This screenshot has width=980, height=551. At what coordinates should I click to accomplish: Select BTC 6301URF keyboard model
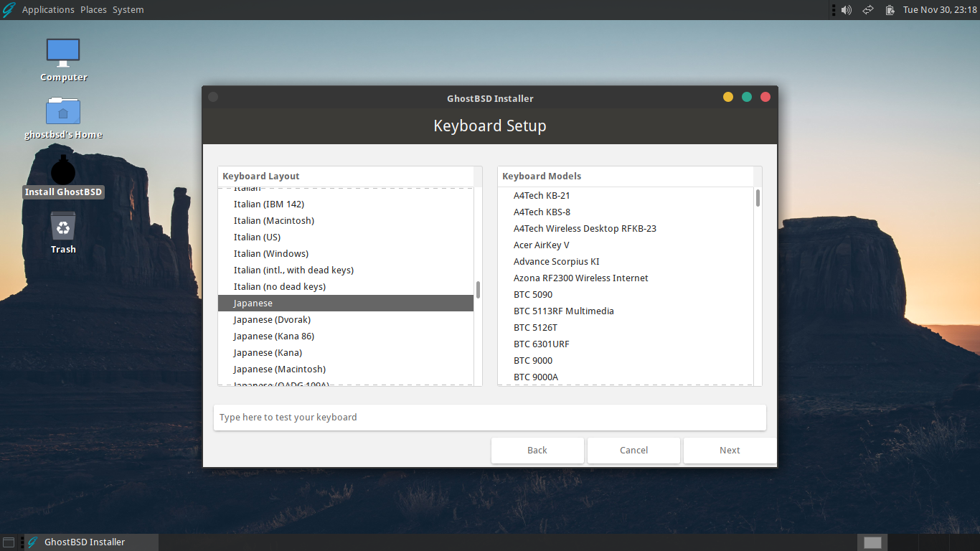pyautogui.click(x=626, y=344)
